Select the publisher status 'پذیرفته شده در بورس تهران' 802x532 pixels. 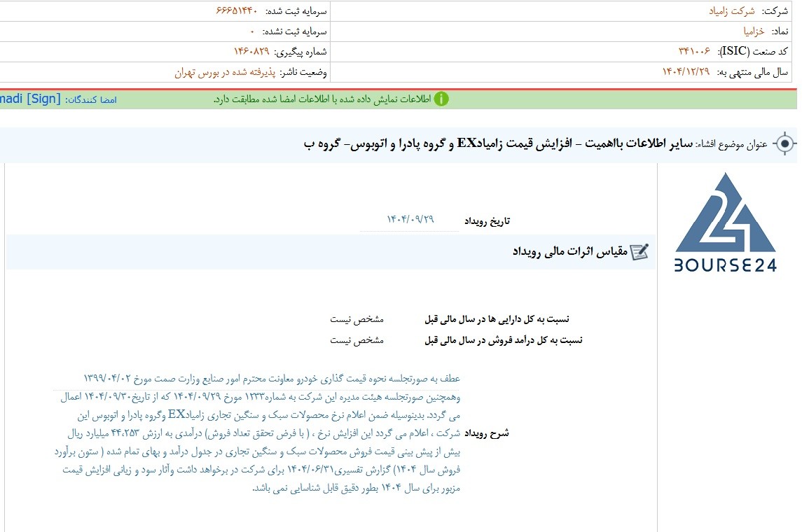[x=225, y=72]
